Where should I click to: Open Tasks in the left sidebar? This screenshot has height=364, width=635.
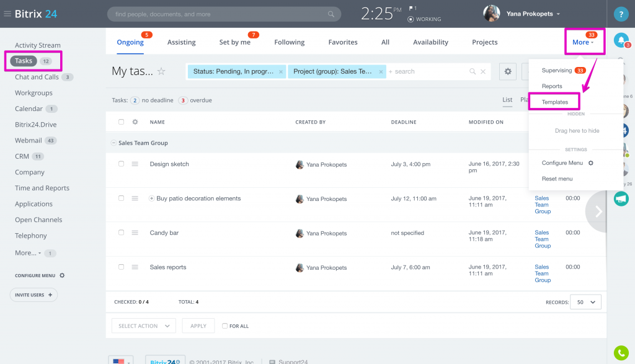click(24, 61)
